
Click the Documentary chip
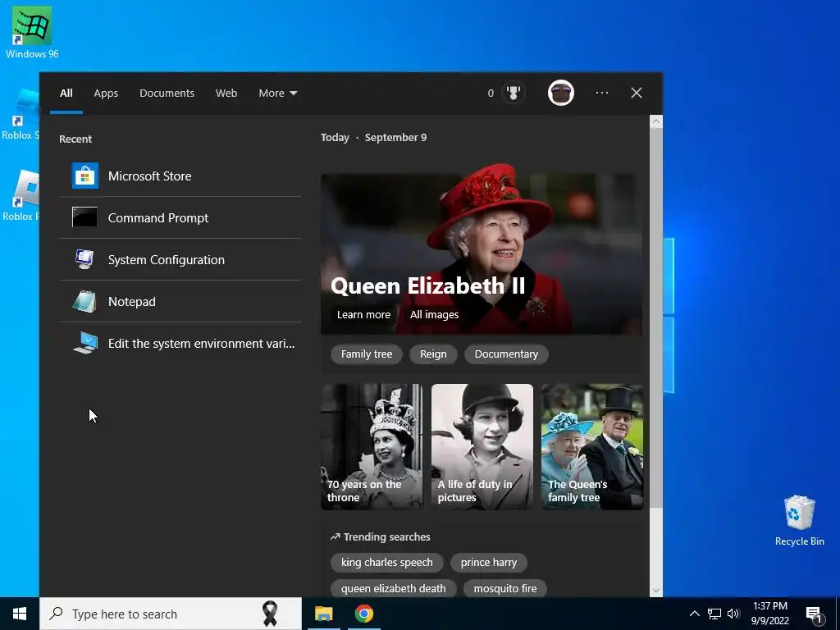(x=506, y=354)
